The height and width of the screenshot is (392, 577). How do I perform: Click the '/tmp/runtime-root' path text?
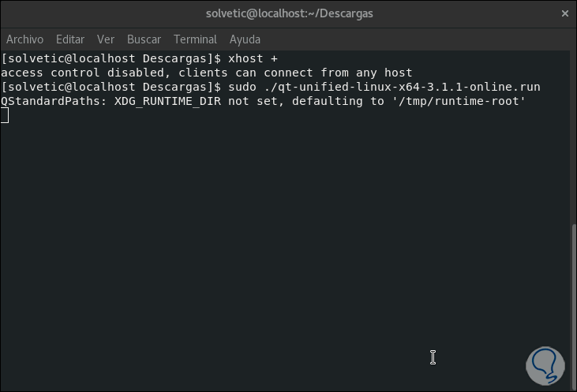tap(458, 101)
